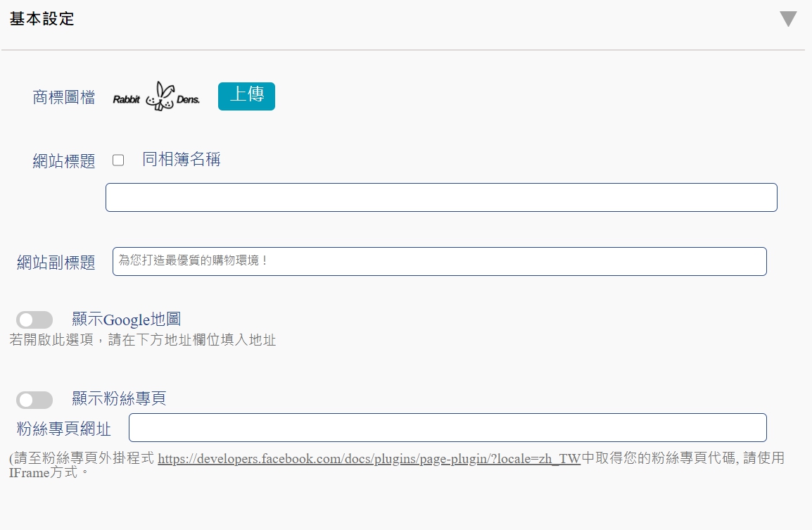Open the developers.facebook.com page-plugin link
The image size is (812, 530).
click(x=369, y=458)
